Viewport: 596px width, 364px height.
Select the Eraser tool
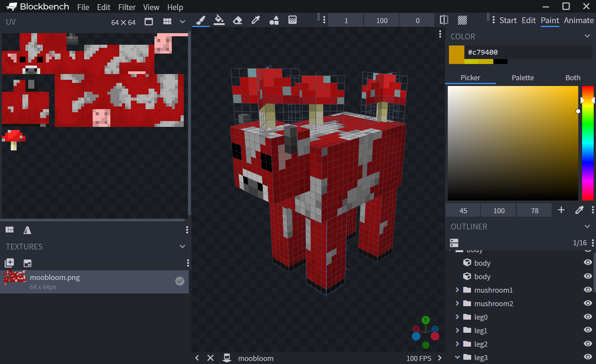coord(237,20)
